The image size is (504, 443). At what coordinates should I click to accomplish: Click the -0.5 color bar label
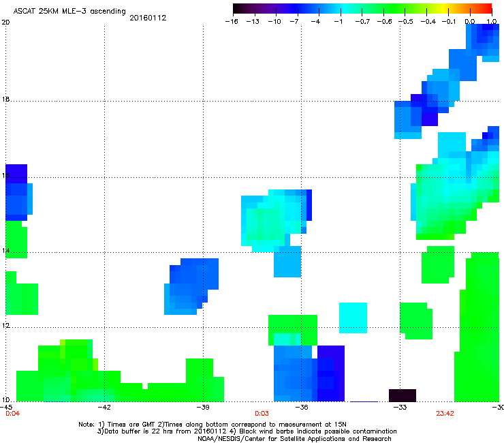406,22
